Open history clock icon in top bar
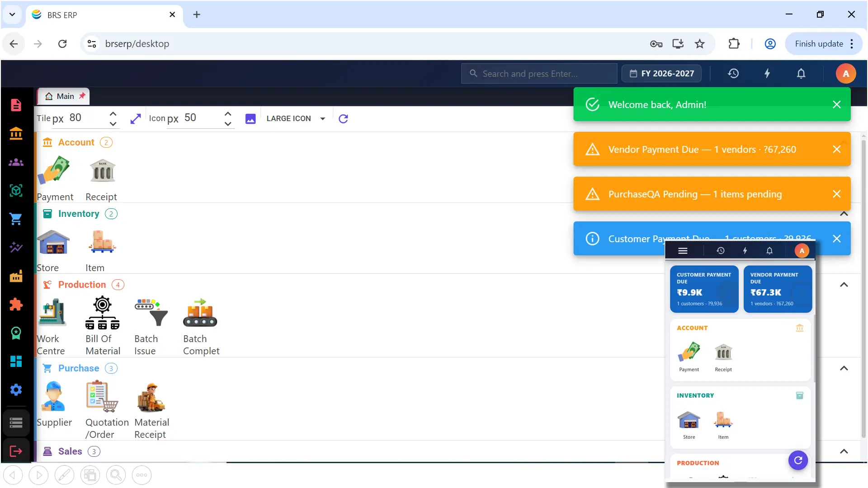 (733, 73)
